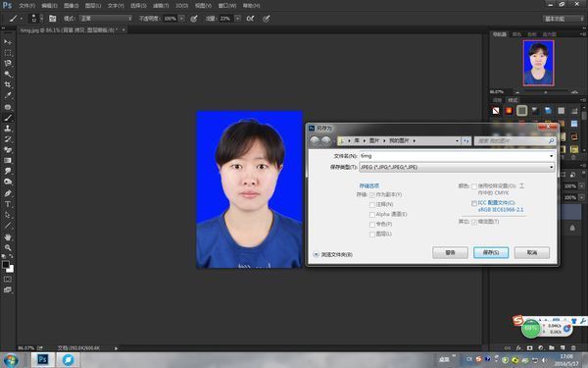Screen dimensions: 588x368
Task: Click the refresh icon beside address bar
Action: click(466, 140)
